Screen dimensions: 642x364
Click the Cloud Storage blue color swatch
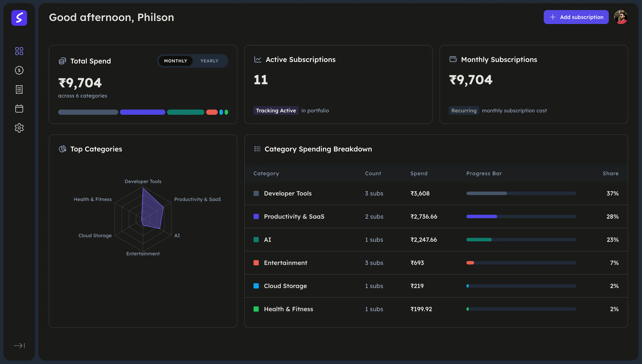coord(256,286)
